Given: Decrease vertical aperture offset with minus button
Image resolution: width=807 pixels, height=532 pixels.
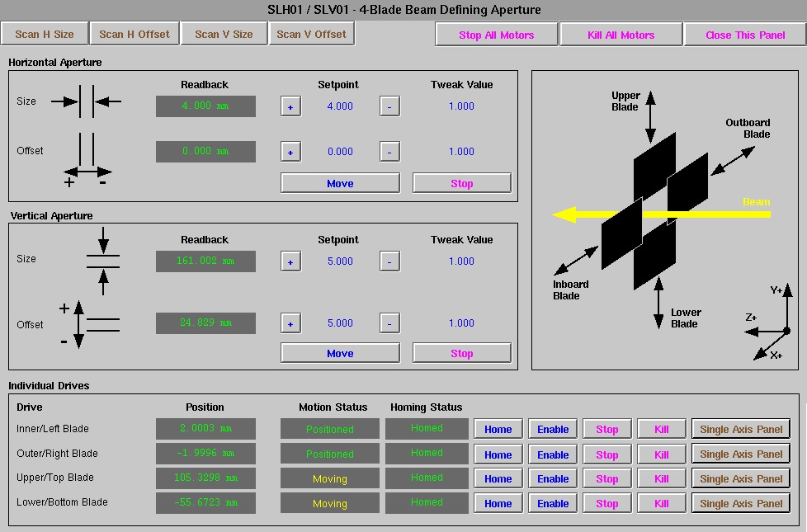Looking at the screenshot, I should pos(389,323).
